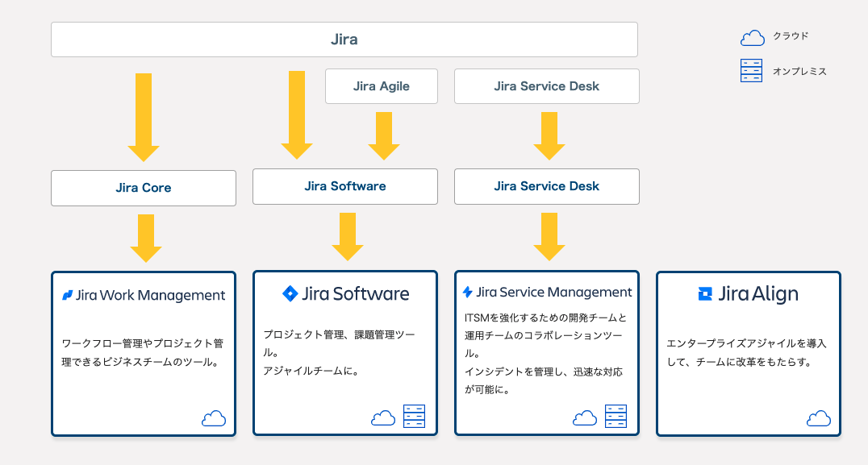Click the エンタープライズアジャイル description text
Screen dimensions: 868x465
pyautogui.click(x=746, y=353)
